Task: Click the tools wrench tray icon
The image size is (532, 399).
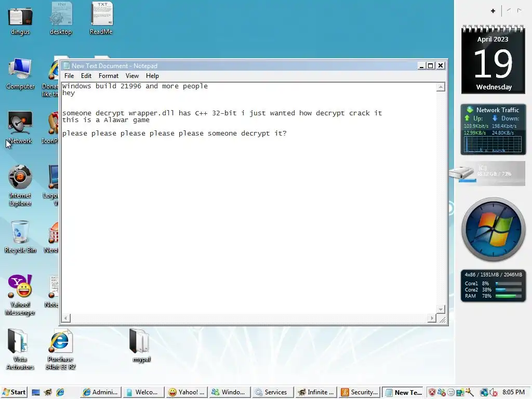Action: pyautogui.click(x=470, y=393)
